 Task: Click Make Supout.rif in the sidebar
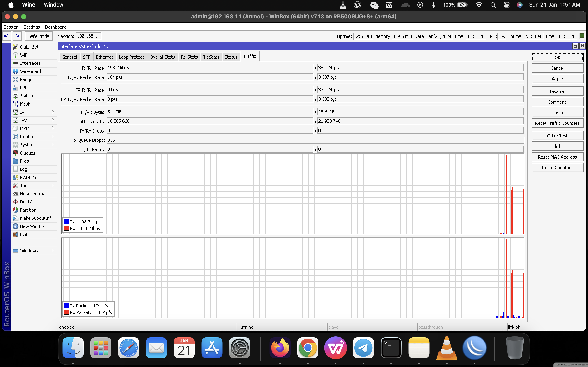(36, 218)
